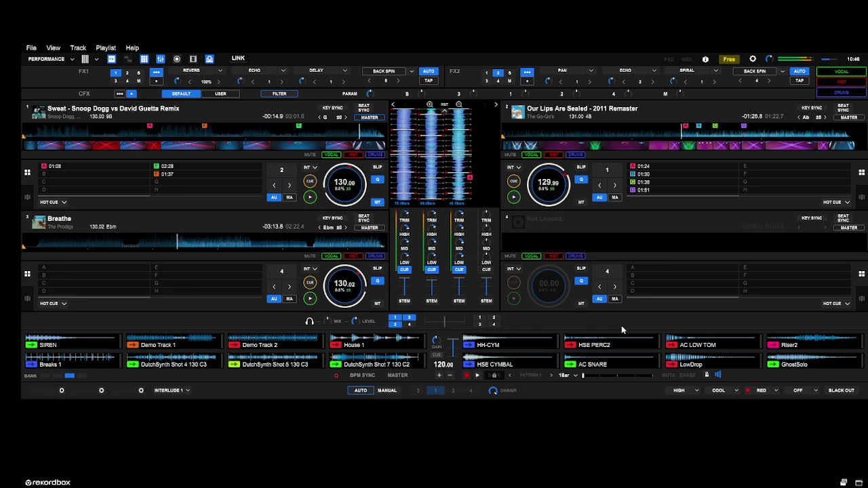The width and height of the screenshot is (868, 488).
Task: Open deck 2 HOT CUE mode dropdown
Action: pyautogui.click(x=836, y=202)
